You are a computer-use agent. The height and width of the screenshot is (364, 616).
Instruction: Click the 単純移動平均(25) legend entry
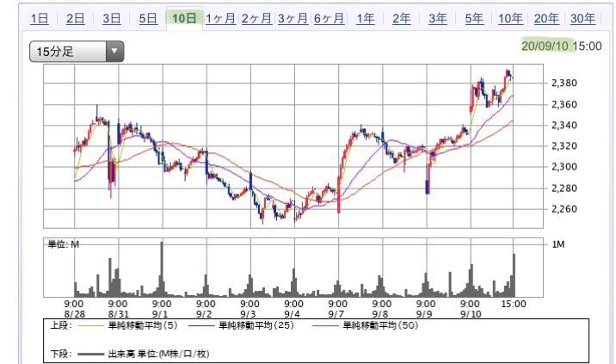256,325
